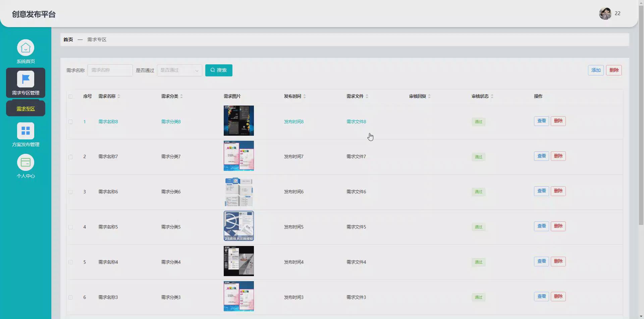Open the 需求名称6 image thumbnail

(x=239, y=192)
